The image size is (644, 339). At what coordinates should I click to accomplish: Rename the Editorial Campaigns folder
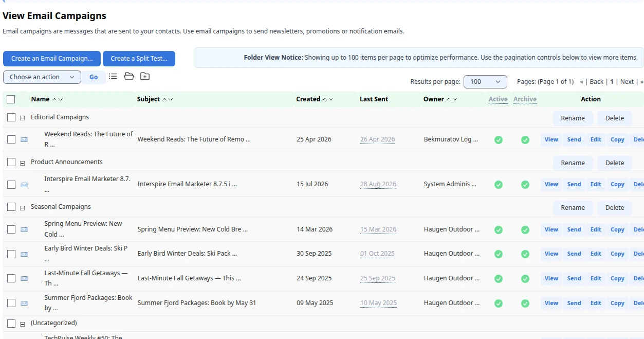point(573,118)
